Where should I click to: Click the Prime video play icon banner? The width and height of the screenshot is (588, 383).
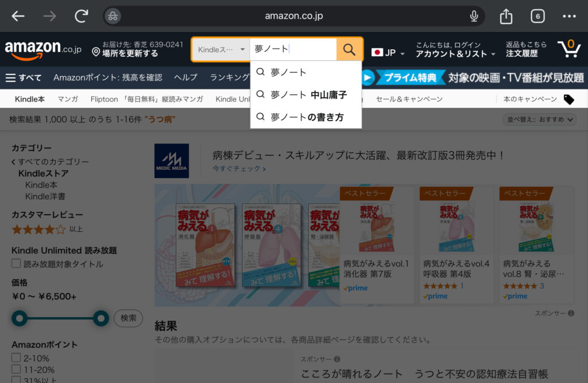(367, 78)
